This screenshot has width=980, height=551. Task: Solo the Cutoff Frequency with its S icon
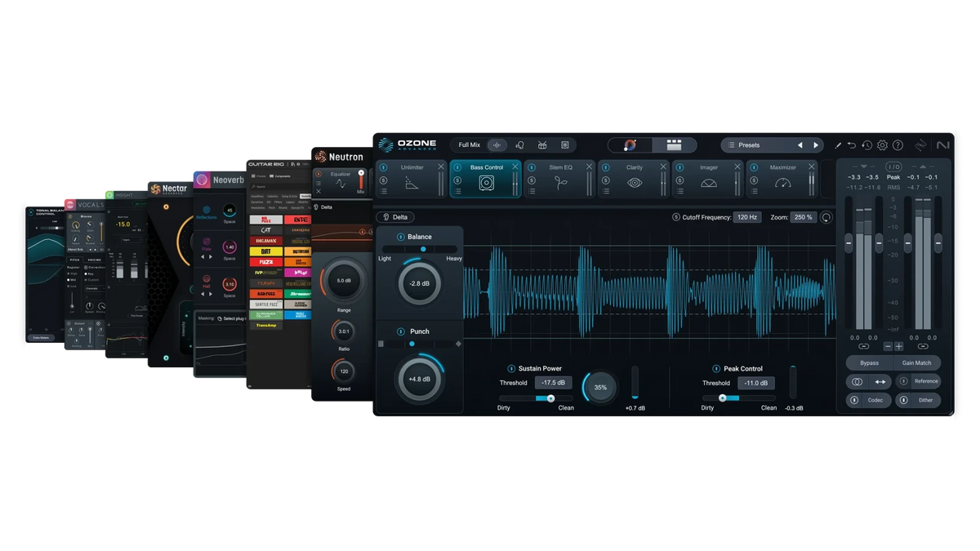(x=676, y=218)
